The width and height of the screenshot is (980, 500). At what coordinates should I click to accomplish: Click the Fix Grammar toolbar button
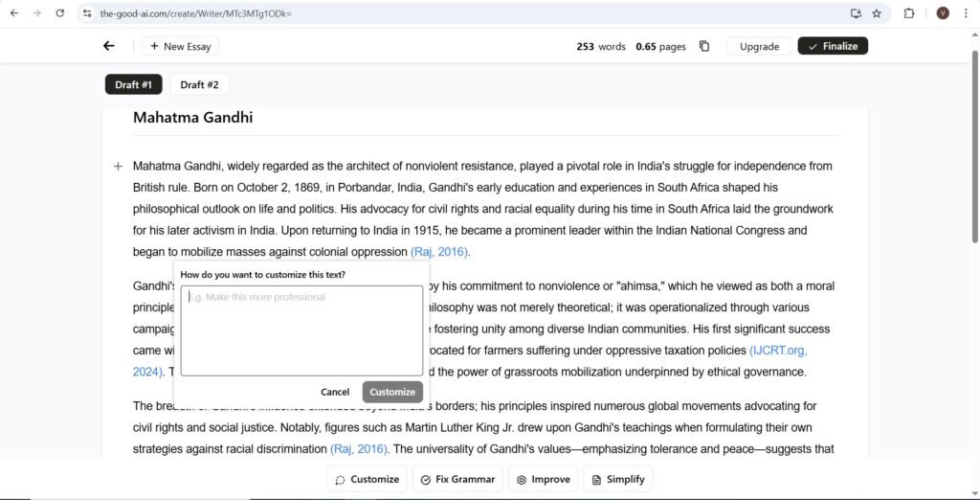click(x=457, y=479)
